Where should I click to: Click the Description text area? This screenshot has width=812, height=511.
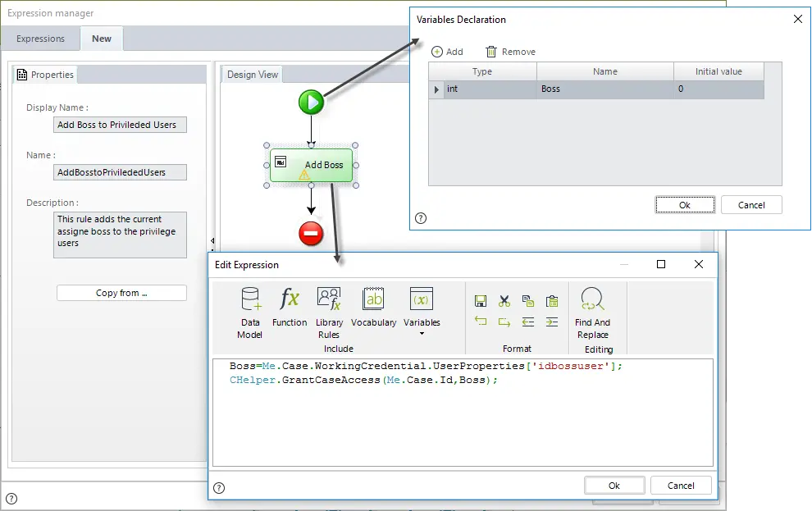[x=120, y=235]
